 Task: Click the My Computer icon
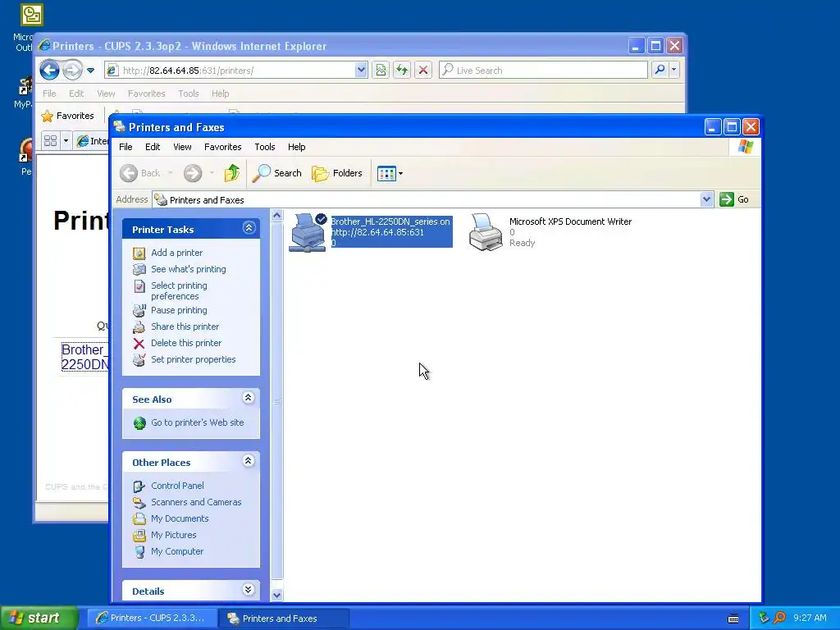coord(139,552)
